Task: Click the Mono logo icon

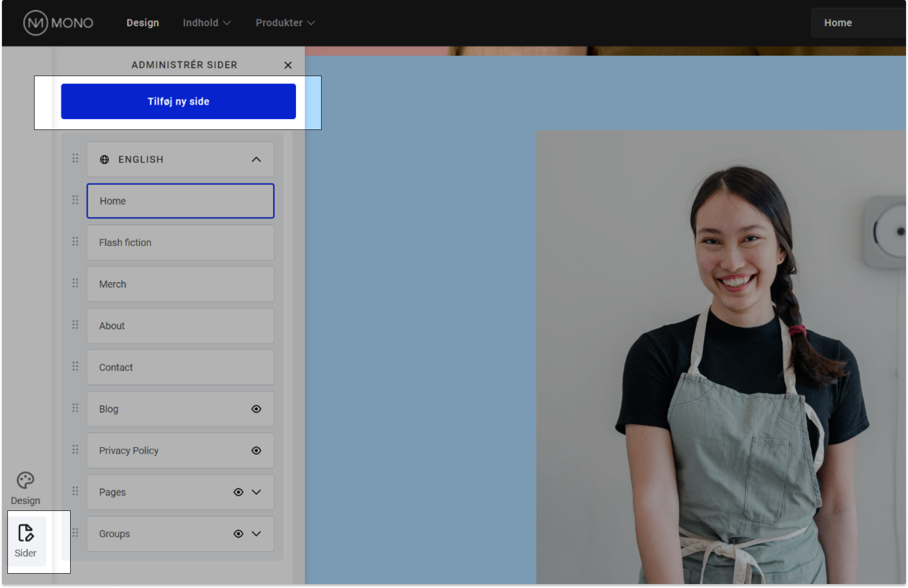Action: pyautogui.click(x=36, y=23)
